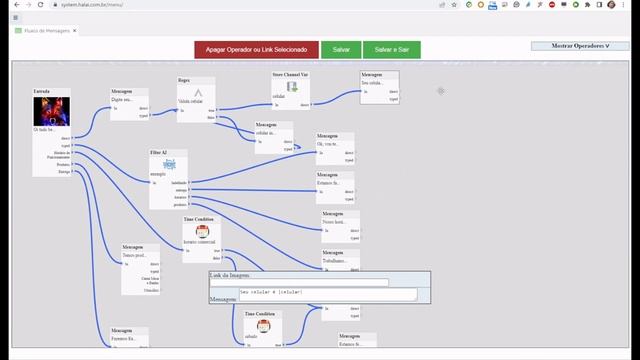Click the 'horario comercial' label

click(x=199, y=242)
